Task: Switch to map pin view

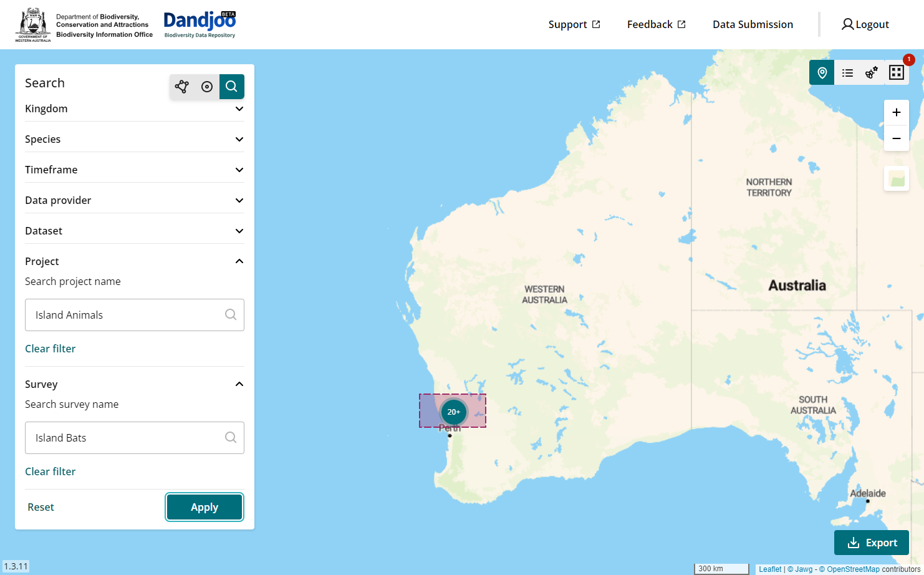Action: (x=822, y=73)
